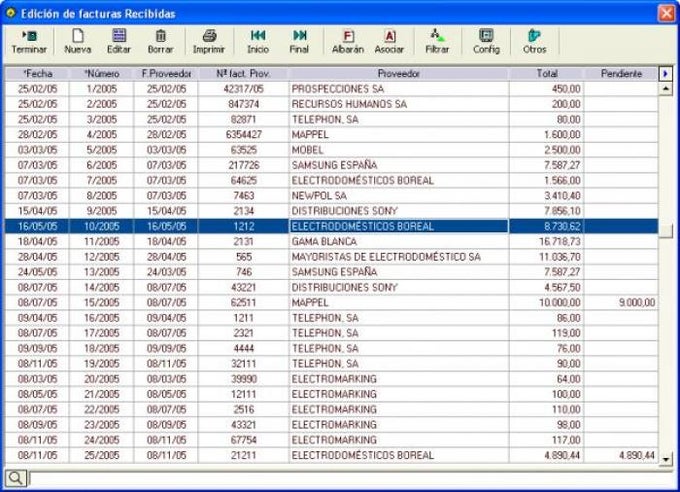The image size is (680, 492).
Task: Click invoice number 19/2005
Action: click(x=101, y=364)
